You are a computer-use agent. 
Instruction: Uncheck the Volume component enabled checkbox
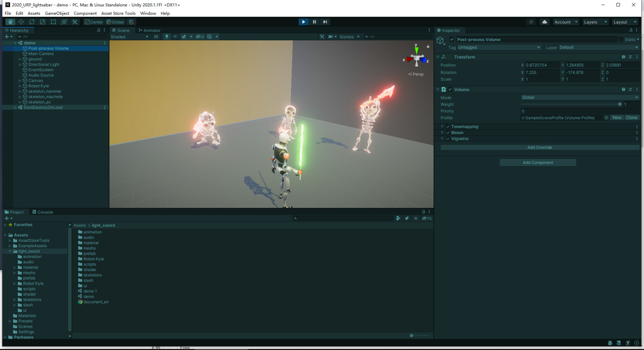point(450,90)
